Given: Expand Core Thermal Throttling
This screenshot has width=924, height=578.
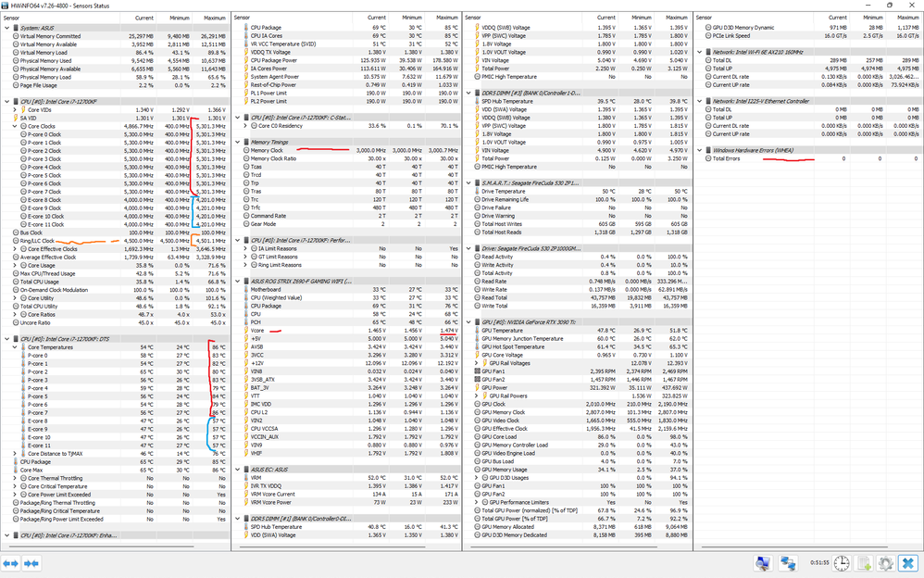Looking at the screenshot, I should [16, 478].
